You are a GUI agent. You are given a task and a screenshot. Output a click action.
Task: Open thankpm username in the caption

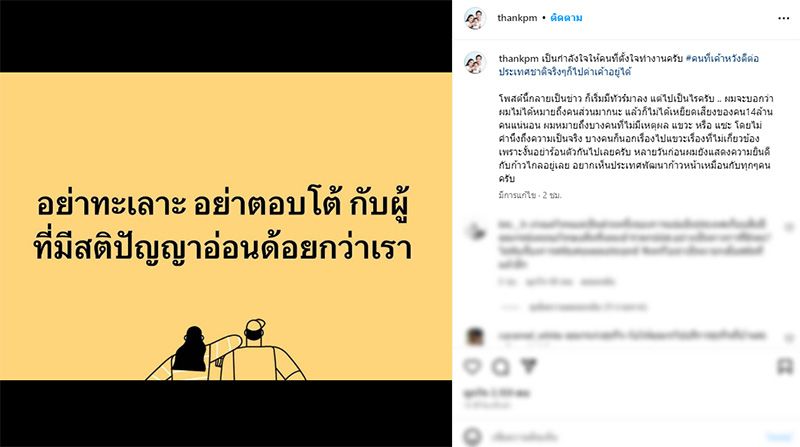(x=518, y=59)
